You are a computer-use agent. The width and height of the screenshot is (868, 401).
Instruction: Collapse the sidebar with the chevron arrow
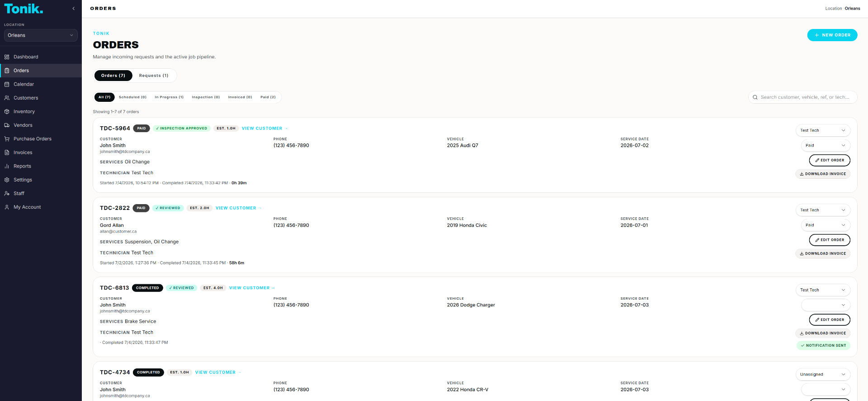(x=73, y=9)
